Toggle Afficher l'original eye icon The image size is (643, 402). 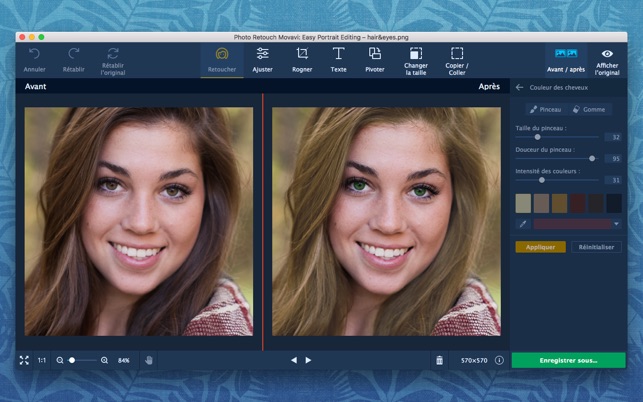click(607, 54)
